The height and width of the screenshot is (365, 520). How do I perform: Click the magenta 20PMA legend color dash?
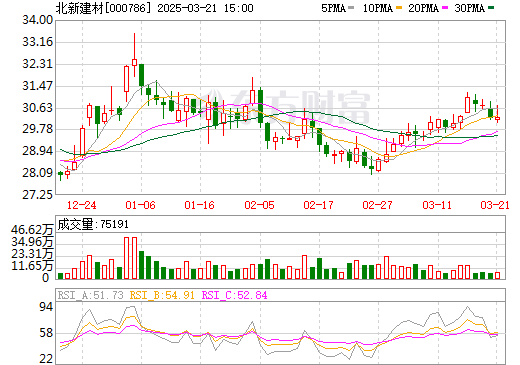pyautogui.click(x=445, y=8)
